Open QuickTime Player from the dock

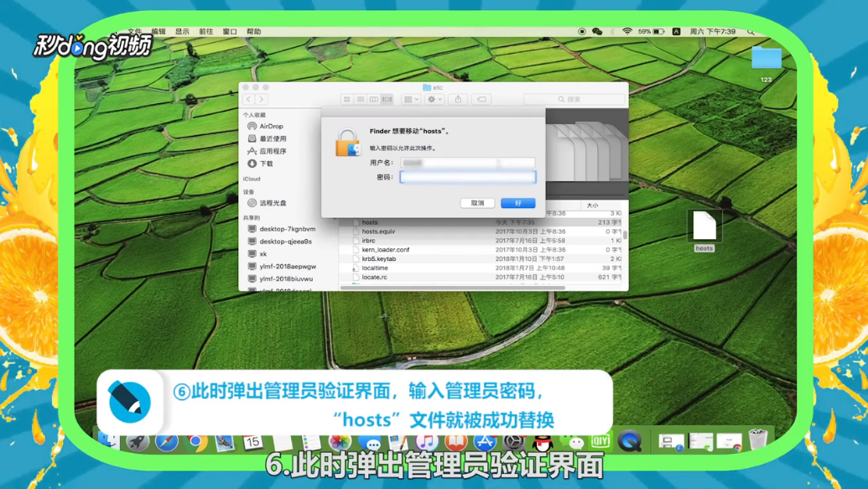tap(630, 442)
